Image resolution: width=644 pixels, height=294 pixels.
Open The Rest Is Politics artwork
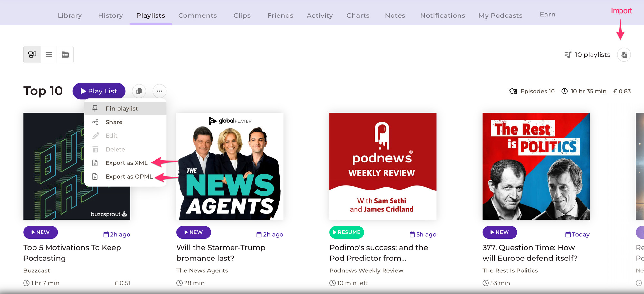(536, 166)
